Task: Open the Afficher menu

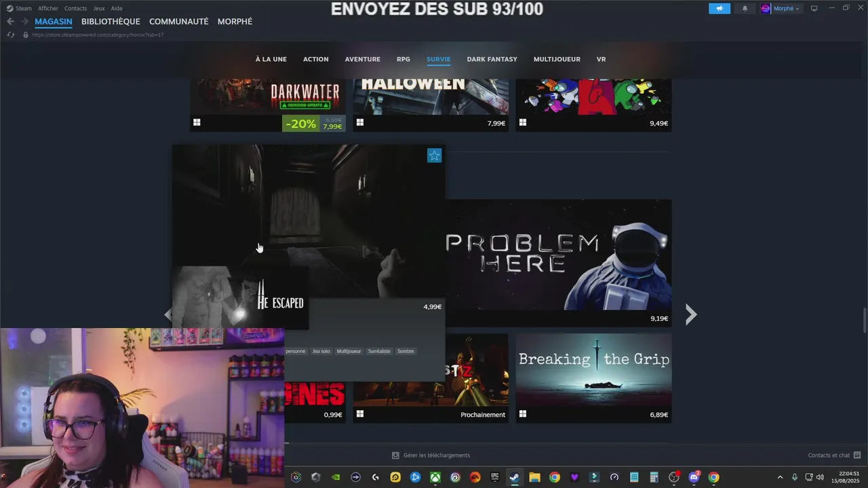Action: 48,8
